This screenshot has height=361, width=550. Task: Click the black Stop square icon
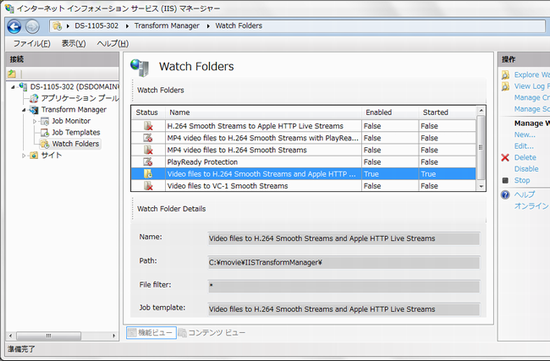505,180
